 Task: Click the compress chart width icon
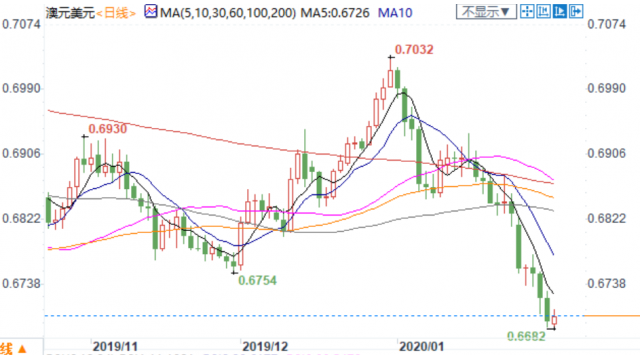pos(543,11)
